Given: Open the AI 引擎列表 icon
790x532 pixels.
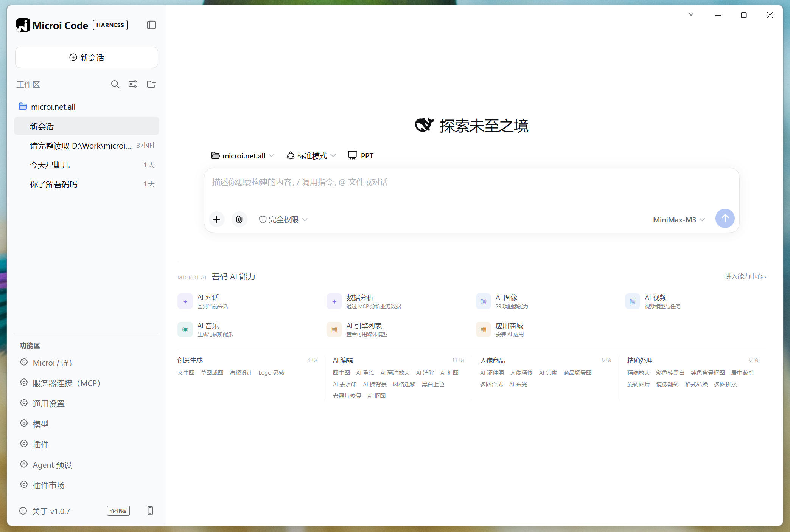Looking at the screenshot, I should [x=334, y=329].
